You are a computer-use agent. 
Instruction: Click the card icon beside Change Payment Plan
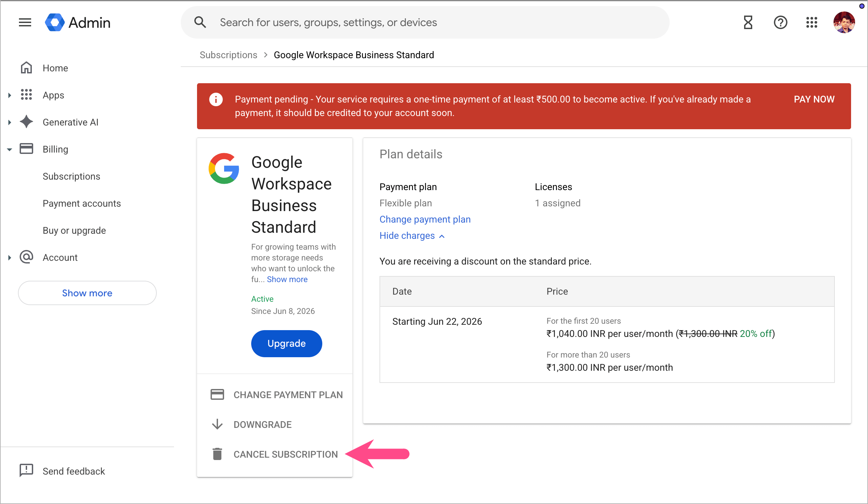(217, 394)
